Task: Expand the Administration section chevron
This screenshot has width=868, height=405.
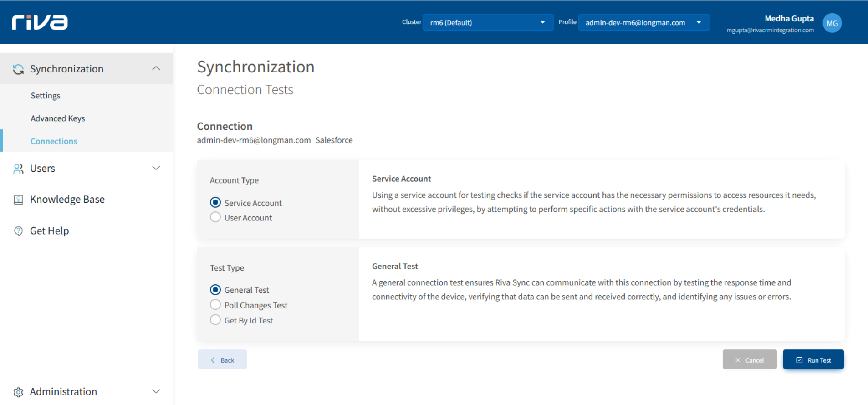Action: coord(156,391)
